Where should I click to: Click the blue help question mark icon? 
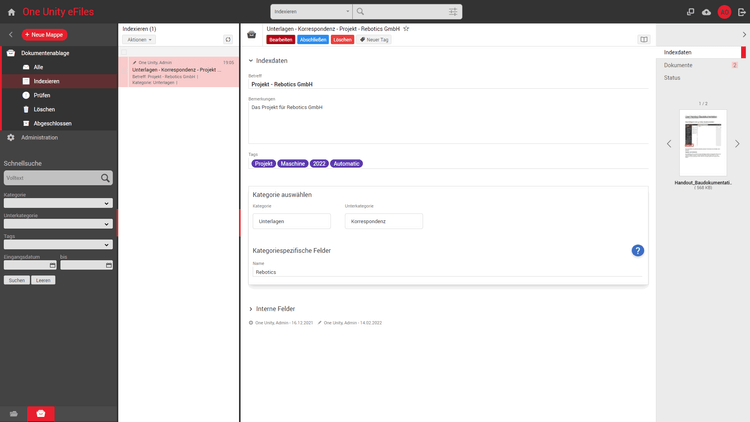coord(637,250)
